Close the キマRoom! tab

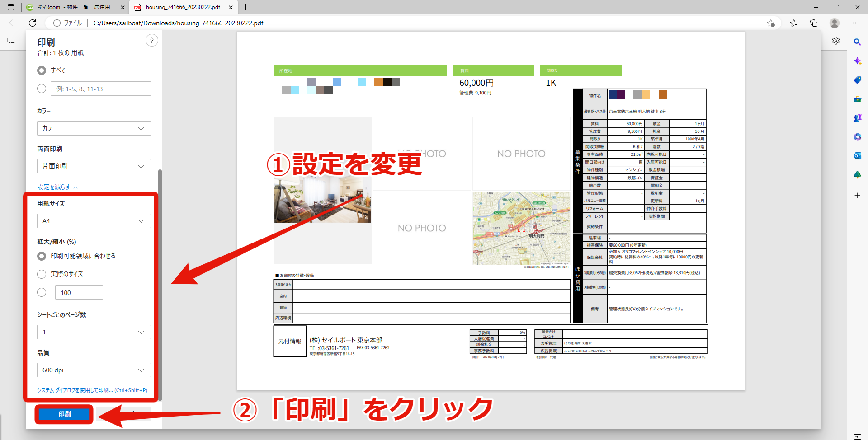pyautogui.click(x=123, y=7)
